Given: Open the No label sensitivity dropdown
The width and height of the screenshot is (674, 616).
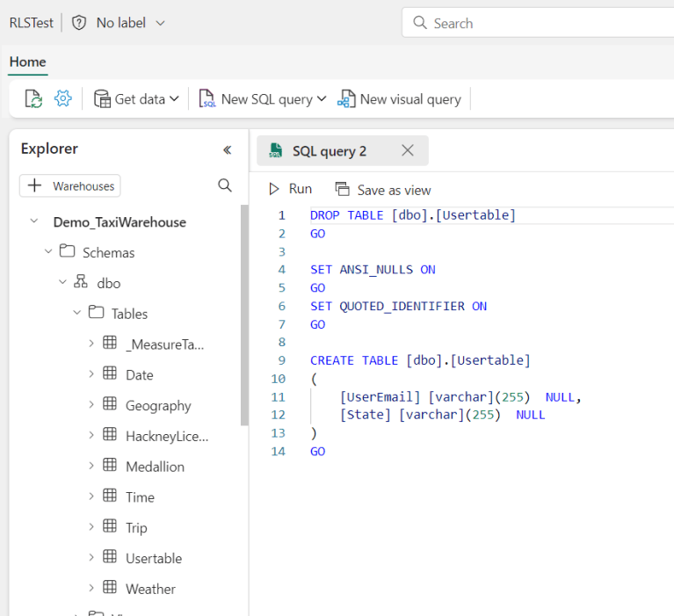Looking at the screenshot, I should pos(131,23).
